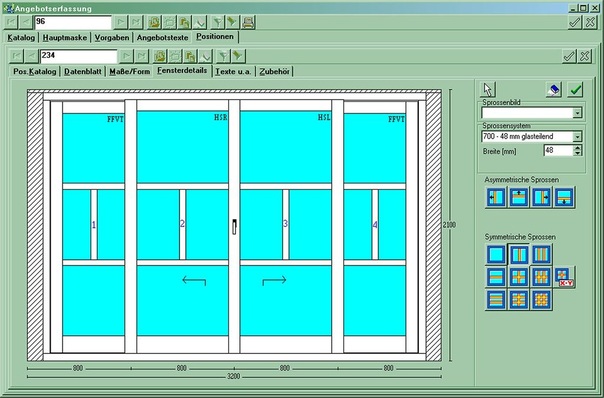Click the eraser tool icon

tap(554, 90)
